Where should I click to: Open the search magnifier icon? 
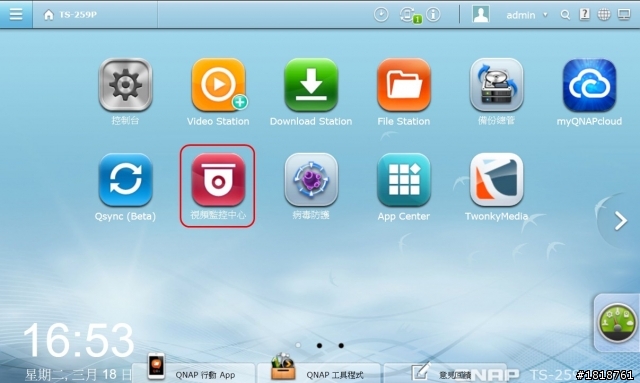pos(565,15)
